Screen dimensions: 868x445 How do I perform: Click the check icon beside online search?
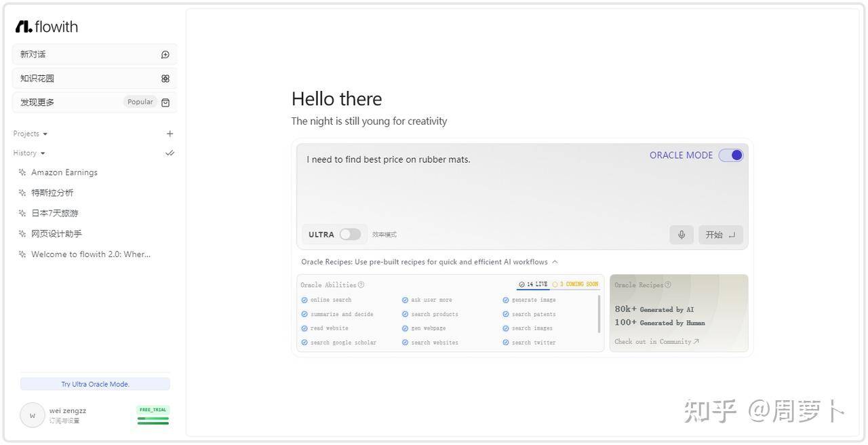tap(304, 300)
